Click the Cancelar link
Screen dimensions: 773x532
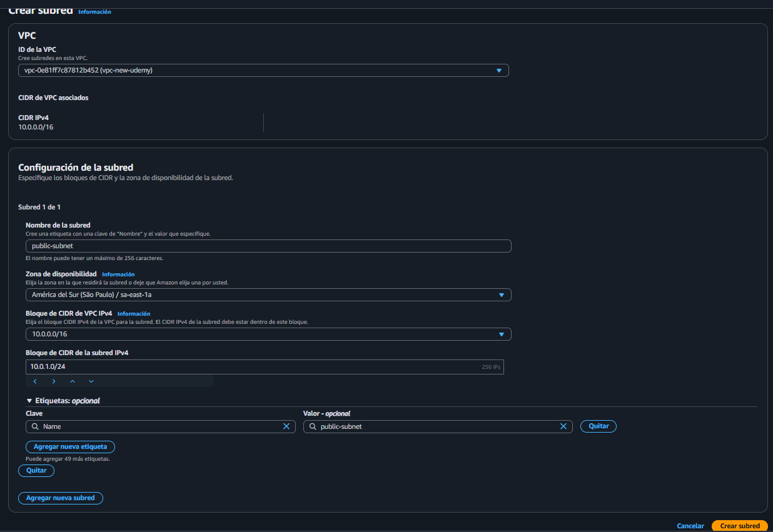click(x=690, y=526)
